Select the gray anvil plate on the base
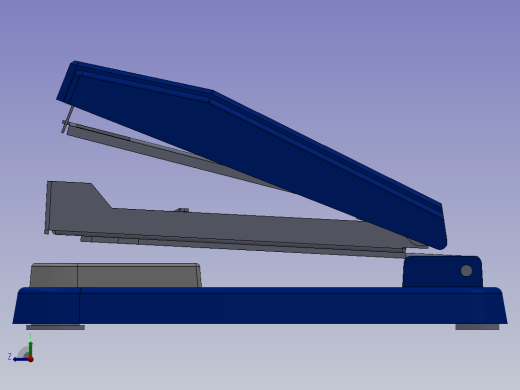Image resolution: width=520 pixels, height=390 pixels. 116,275
